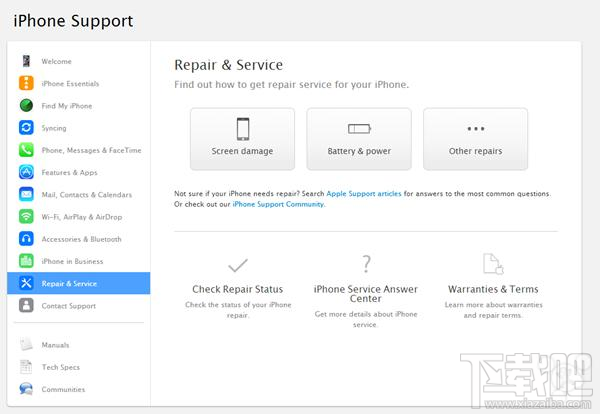Click the blue Syncing arrows icon

[x=26, y=127]
